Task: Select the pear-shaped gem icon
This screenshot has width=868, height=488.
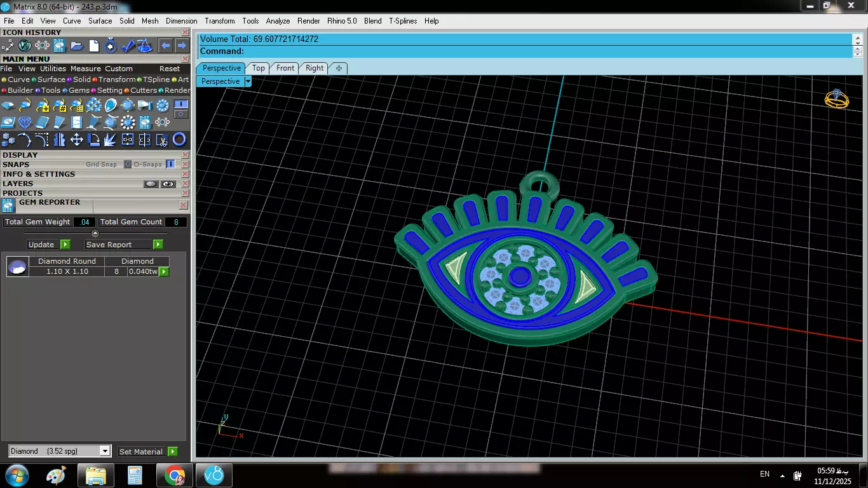Action: (111, 105)
